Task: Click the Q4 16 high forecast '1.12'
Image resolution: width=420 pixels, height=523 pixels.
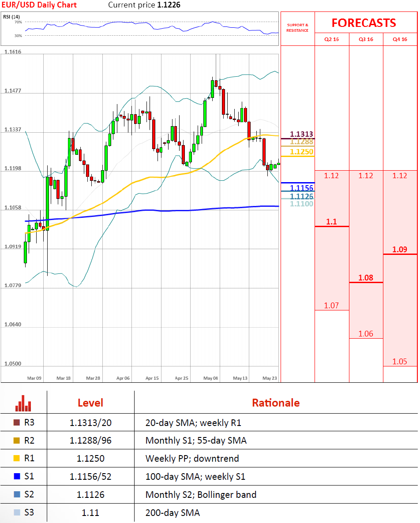Action: pyautogui.click(x=400, y=176)
